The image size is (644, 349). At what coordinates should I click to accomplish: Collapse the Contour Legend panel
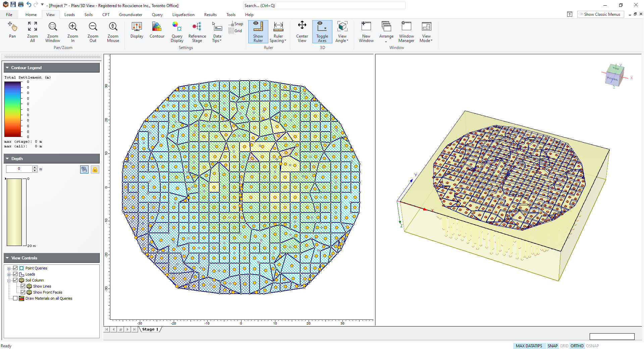click(x=7, y=68)
